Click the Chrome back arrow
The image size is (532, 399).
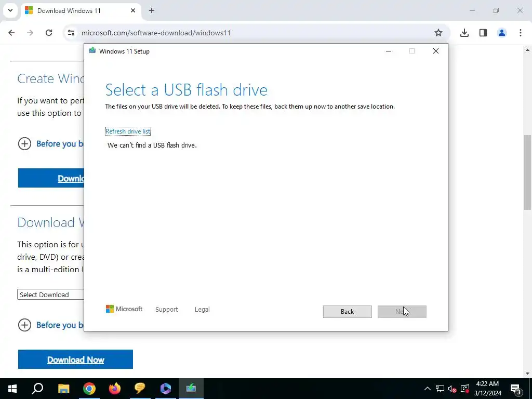point(11,33)
